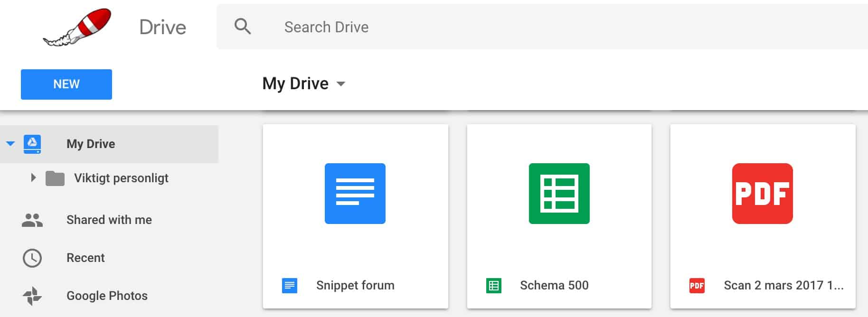This screenshot has width=868, height=317.
Task: Click the large Docs icon thumbnail
Action: [355, 194]
